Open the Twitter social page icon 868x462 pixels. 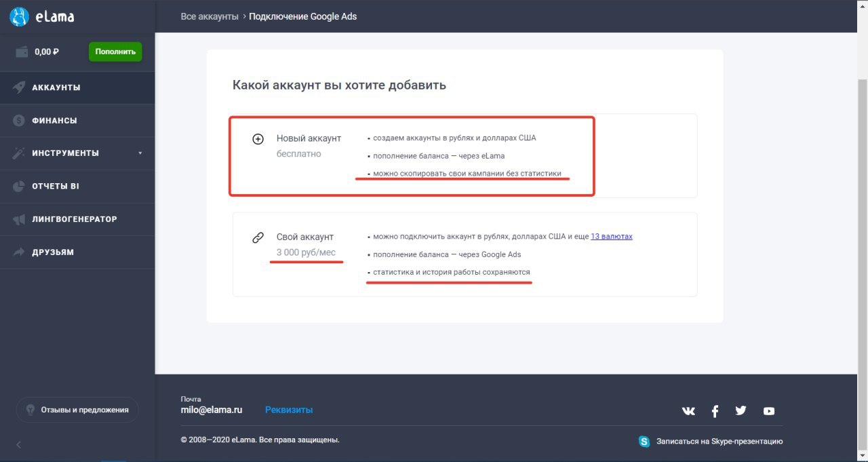pyautogui.click(x=741, y=410)
